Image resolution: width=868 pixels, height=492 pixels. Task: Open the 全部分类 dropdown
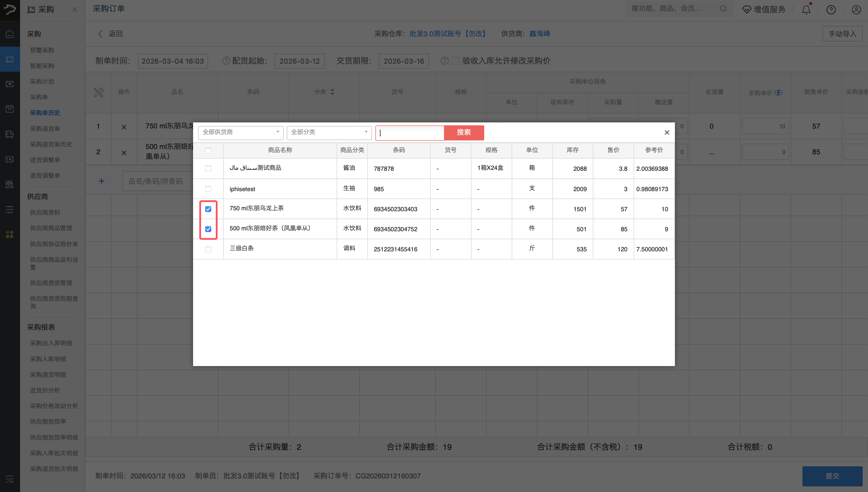pyautogui.click(x=329, y=132)
